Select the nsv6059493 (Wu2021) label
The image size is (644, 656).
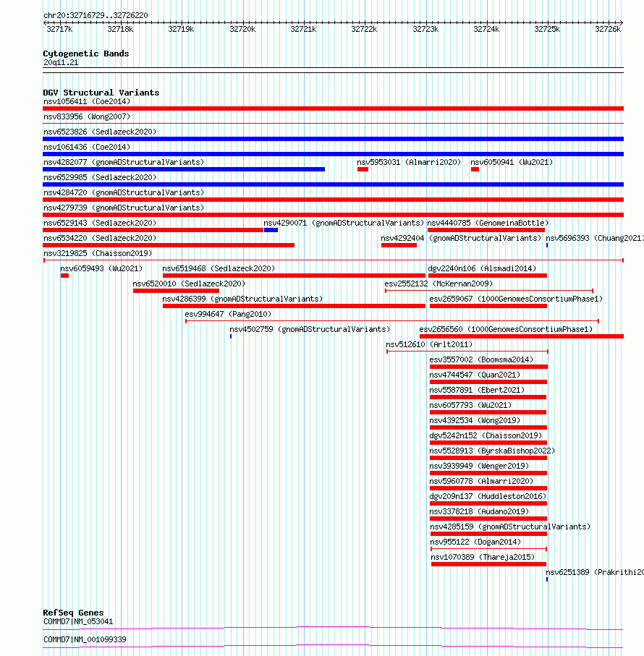[101, 268]
